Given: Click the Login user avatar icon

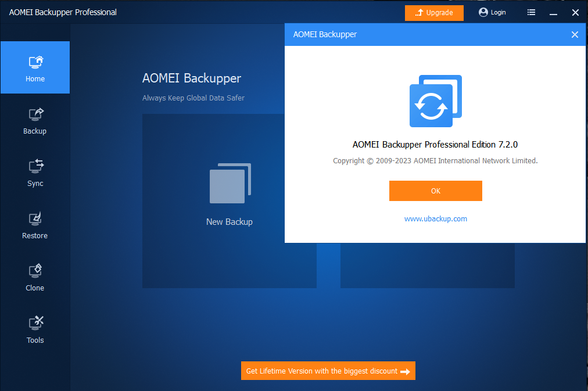Looking at the screenshot, I should click(483, 12).
